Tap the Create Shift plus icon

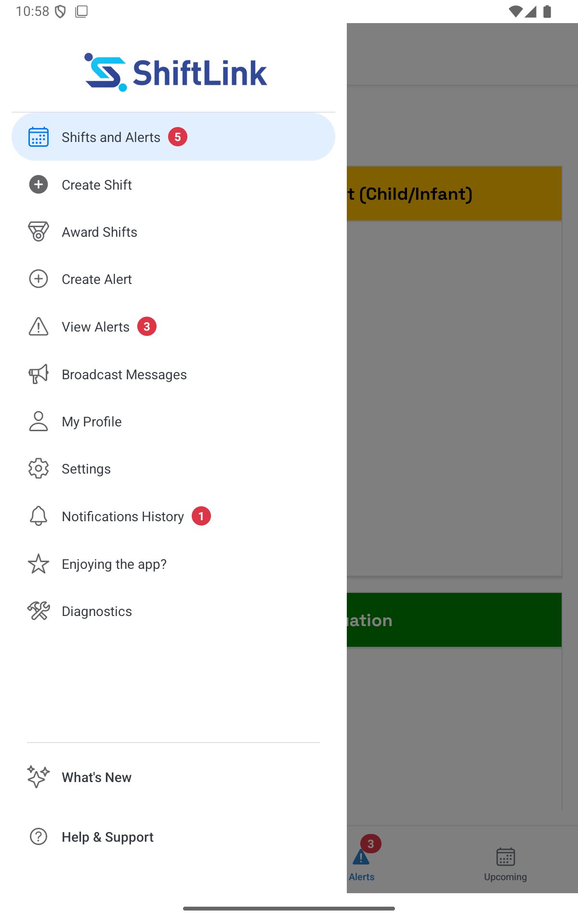39,185
